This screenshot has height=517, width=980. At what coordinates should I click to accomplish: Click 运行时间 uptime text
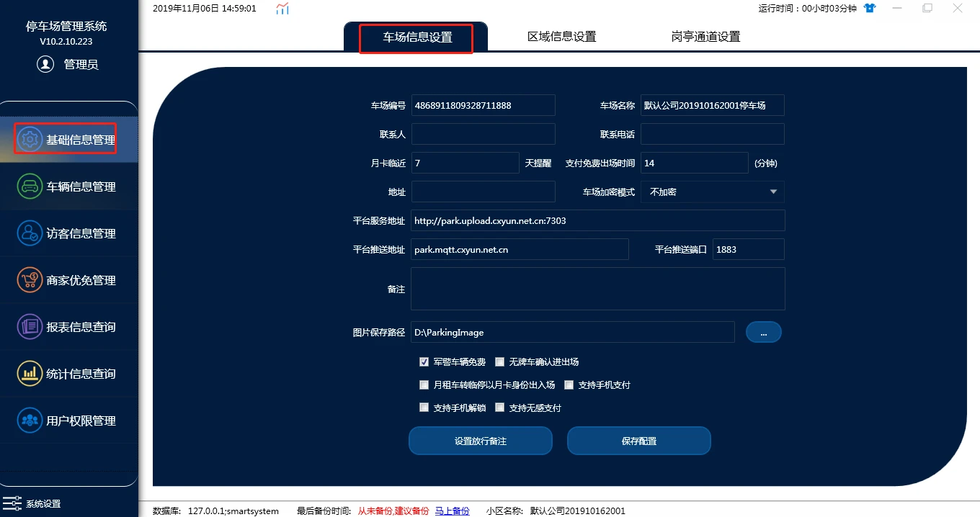(x=807, y=9)
